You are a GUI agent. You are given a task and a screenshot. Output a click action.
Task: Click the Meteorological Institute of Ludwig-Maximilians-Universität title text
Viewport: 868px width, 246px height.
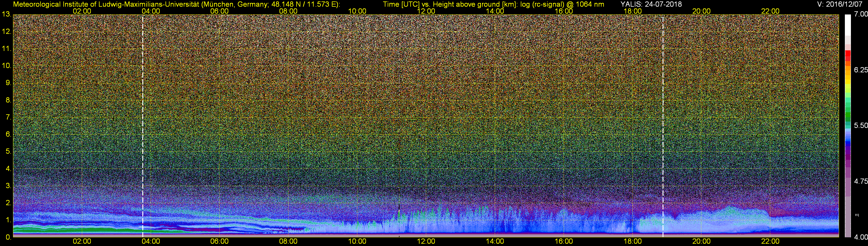(x=176, y=4)
